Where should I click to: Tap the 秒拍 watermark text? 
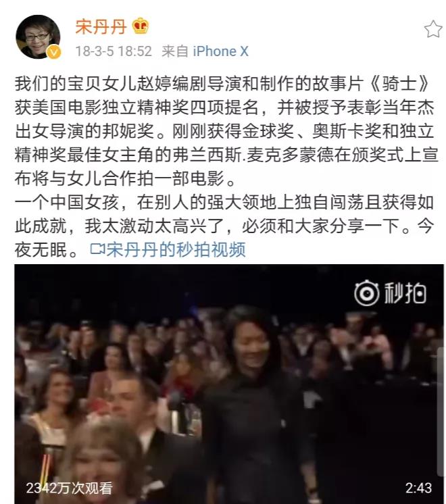point(405,293)
